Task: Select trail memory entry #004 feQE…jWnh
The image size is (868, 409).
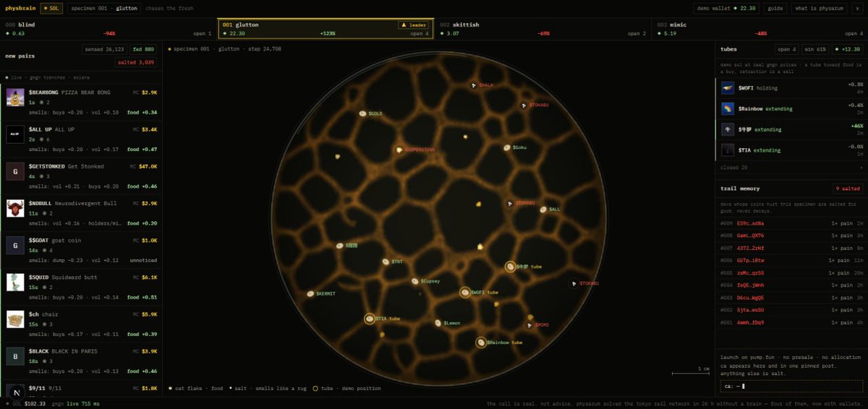Action: 791,285
